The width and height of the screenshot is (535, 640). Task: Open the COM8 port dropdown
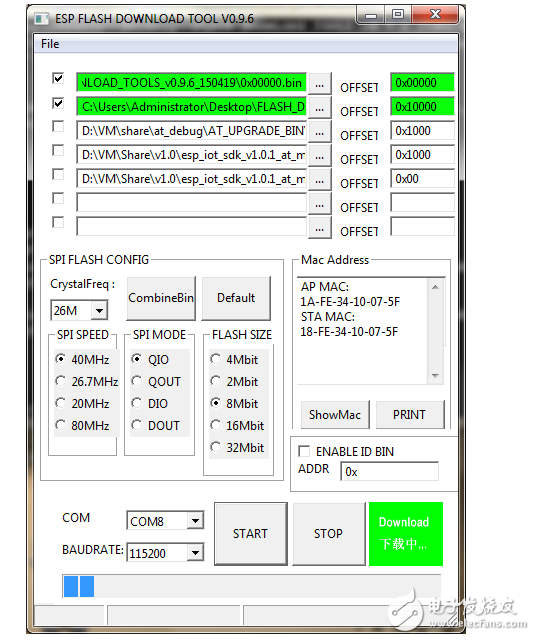click(x=195, y=521)
